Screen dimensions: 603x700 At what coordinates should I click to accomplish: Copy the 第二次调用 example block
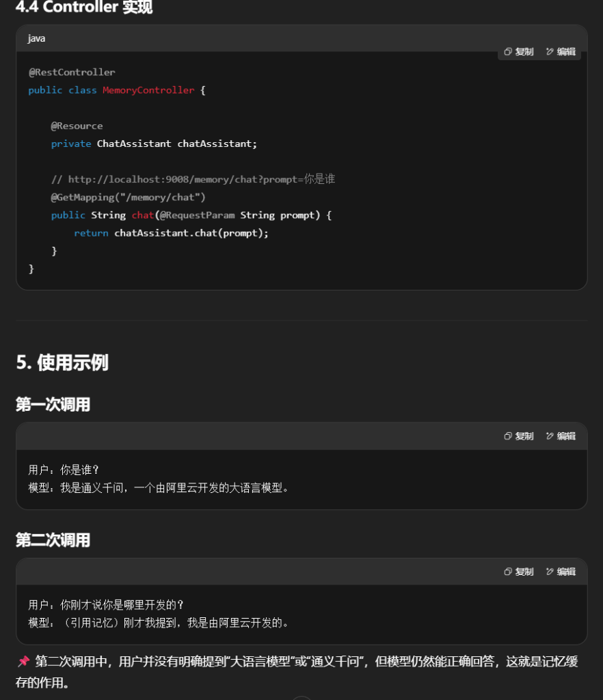pos(509,571)
